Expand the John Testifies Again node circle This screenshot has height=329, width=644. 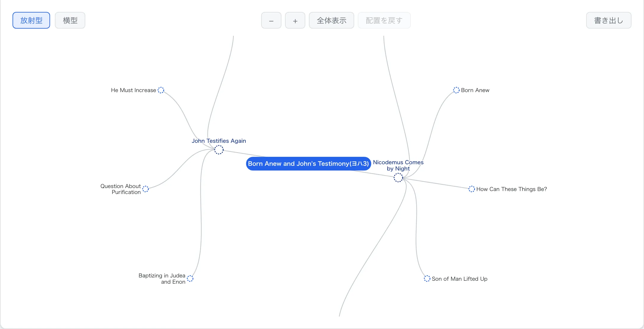(219, 150)
